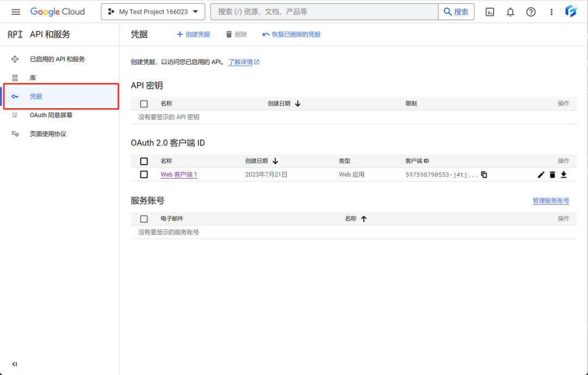Sort API 密钥 by 创建日期 arrow
Image resolution: width=588 pixels, height=375 pixels.
click(298, 103)
